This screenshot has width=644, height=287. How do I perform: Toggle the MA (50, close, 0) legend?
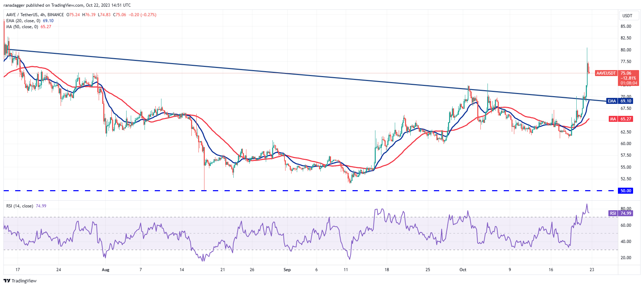pyautogui.click(x=22, y=27)
